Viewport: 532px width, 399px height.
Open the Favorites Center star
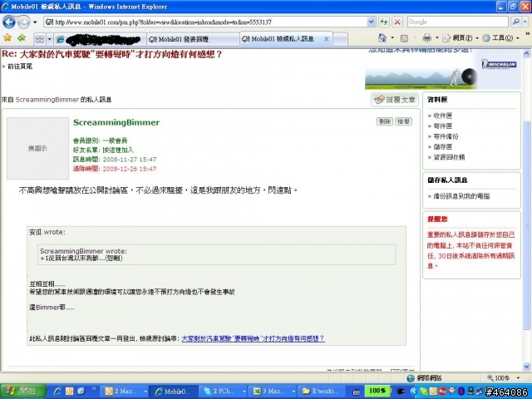click(7, 37)
